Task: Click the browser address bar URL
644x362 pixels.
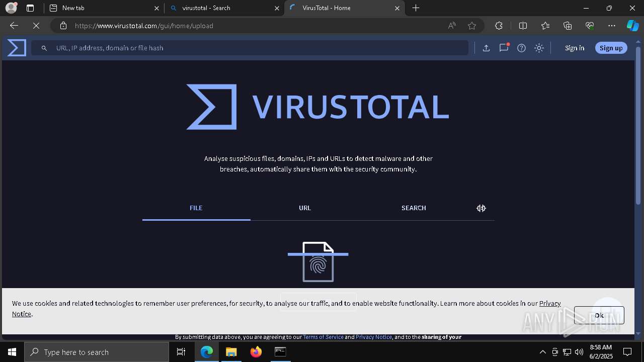Action: coord(144,26)
